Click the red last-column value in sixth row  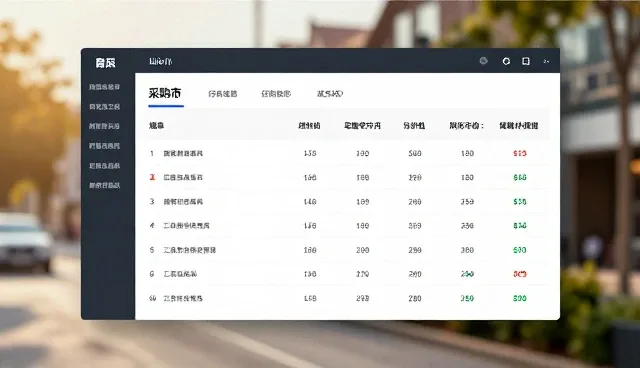(520, 274)
